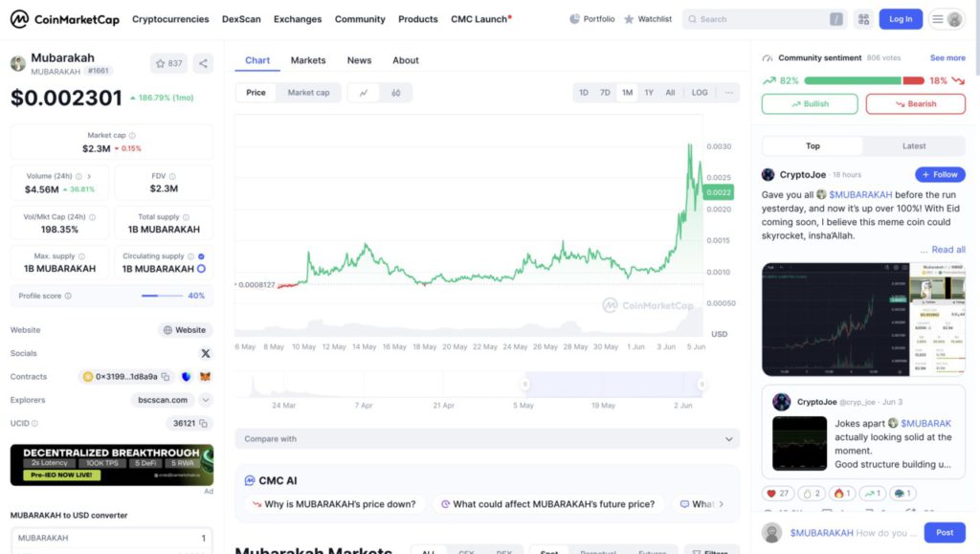Open the Exchanges menu in top navigation
The width and height of the screenshot is (980, 554).
pyautogui.click(x=298, y=19)
